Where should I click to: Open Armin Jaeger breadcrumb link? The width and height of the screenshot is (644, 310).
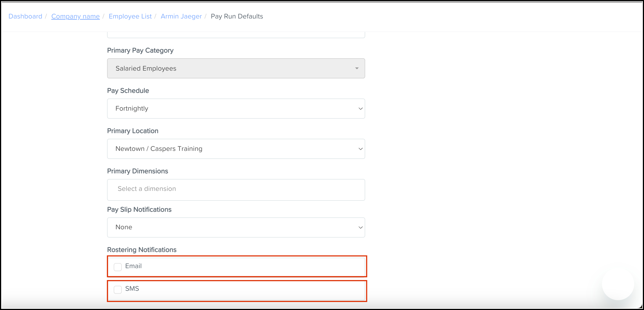click(181, 16)
